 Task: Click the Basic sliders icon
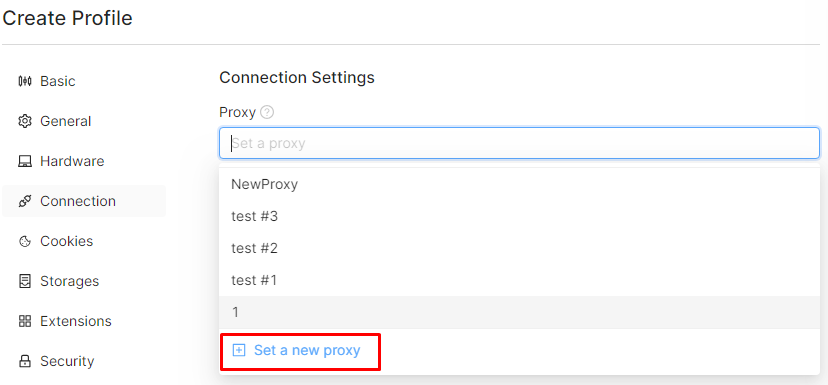[25, 81]
